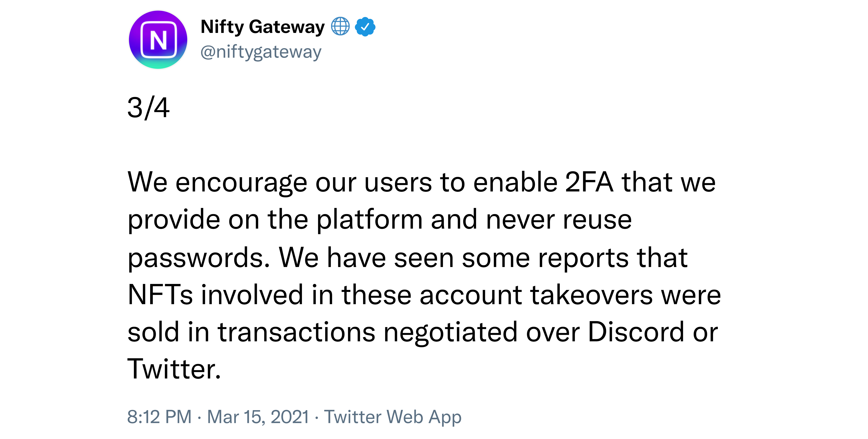The image size is (868, 439).
Task: Click the globe icon beside Nifty Gateway
Action: point(340,26)
